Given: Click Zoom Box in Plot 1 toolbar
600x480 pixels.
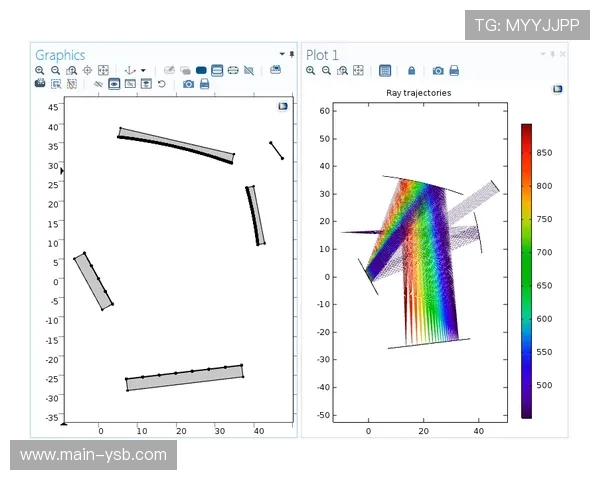Looking at the screenshot, I should [x=343, y=71].
